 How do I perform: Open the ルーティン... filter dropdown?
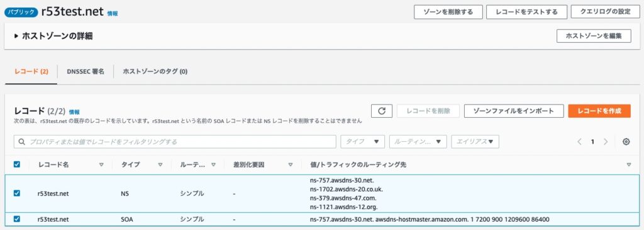pos(418,142)
